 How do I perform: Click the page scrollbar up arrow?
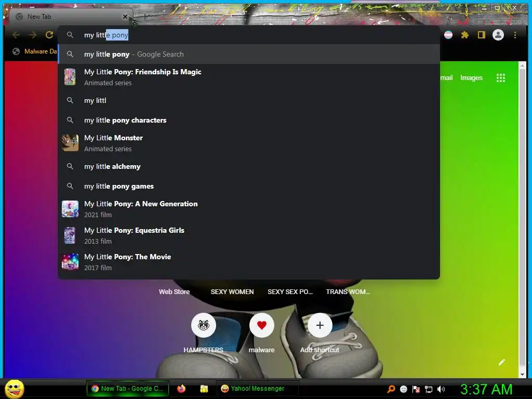522,65
